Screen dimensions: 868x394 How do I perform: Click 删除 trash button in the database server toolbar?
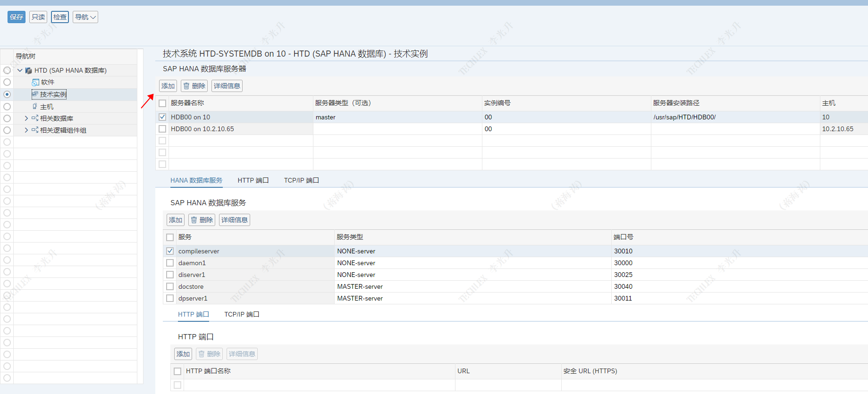pyautogui.click(x=194, y=86)
